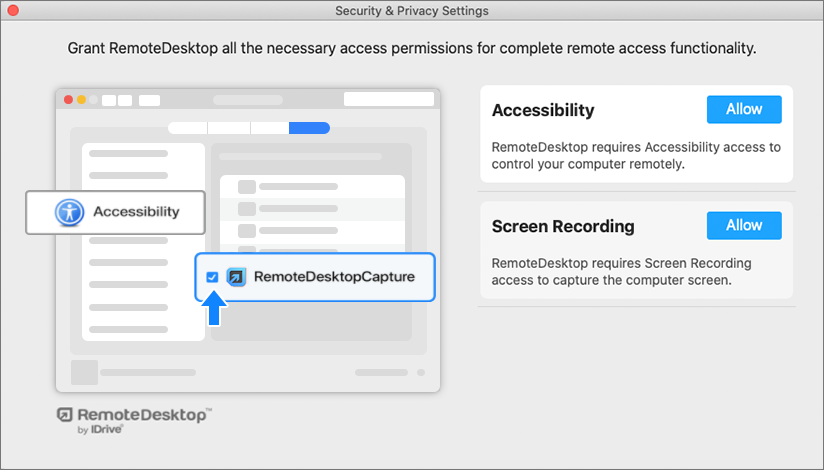Click the RemoteDesktopCapture label text

(334, 276)
